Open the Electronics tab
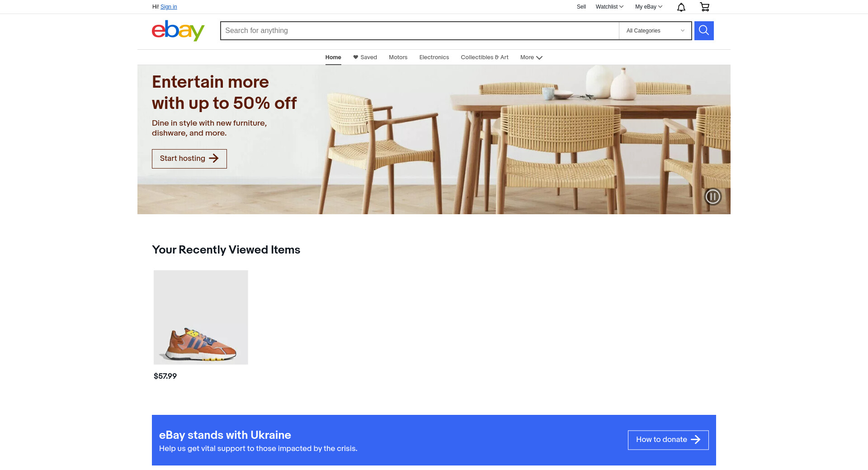 click(x=434, y=57)
